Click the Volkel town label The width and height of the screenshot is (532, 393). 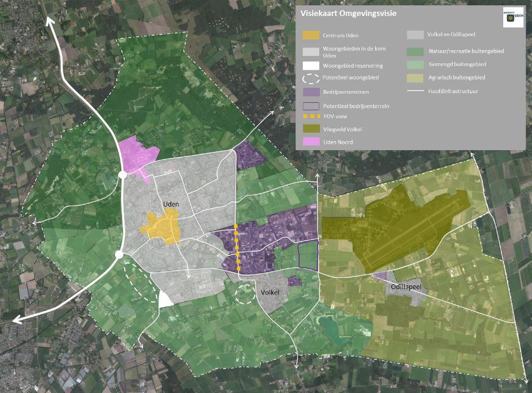coord(270,292)
